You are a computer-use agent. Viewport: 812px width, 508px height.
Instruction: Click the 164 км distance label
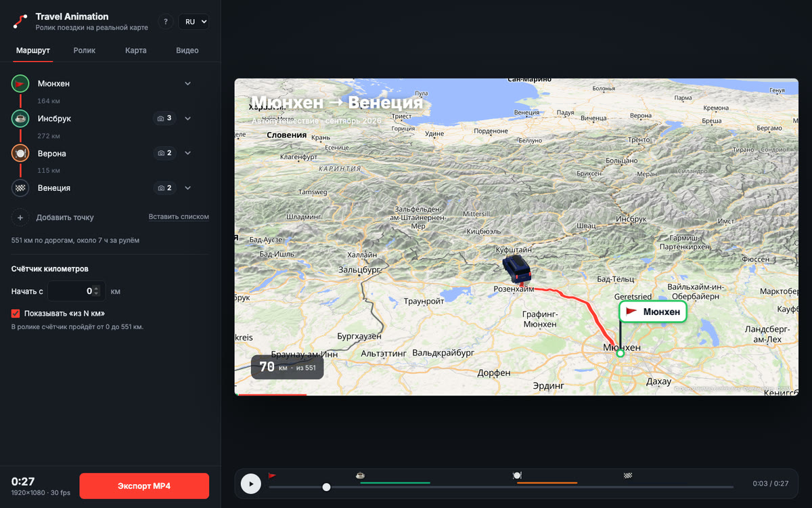click(49, 101)
